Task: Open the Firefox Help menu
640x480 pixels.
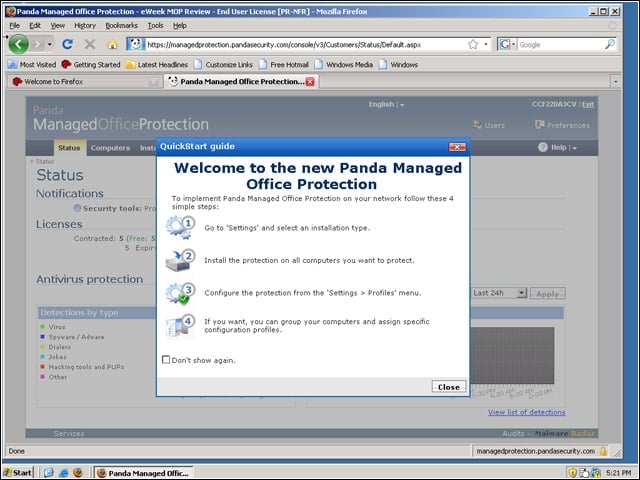Action: [180, 25]
